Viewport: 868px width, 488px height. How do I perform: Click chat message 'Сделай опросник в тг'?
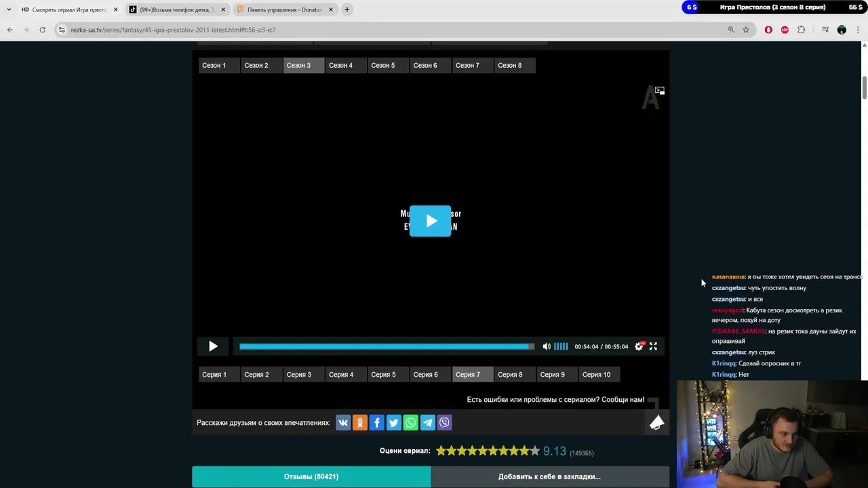[x=770, y=363]
